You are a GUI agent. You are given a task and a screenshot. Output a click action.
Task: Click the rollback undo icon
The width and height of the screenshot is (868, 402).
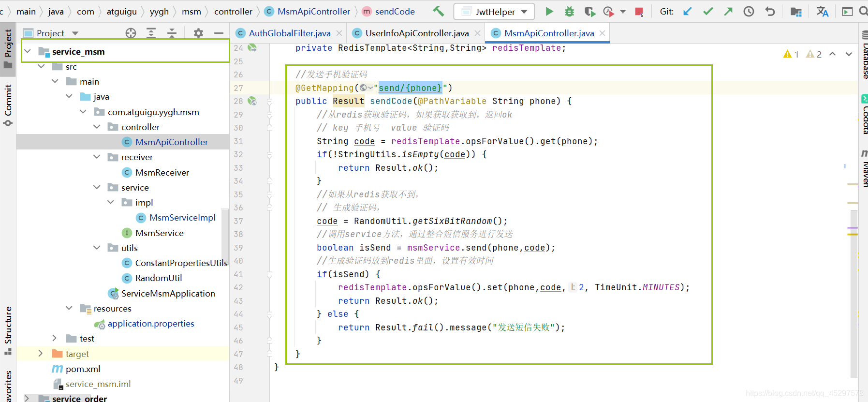[x=770, y=11]
